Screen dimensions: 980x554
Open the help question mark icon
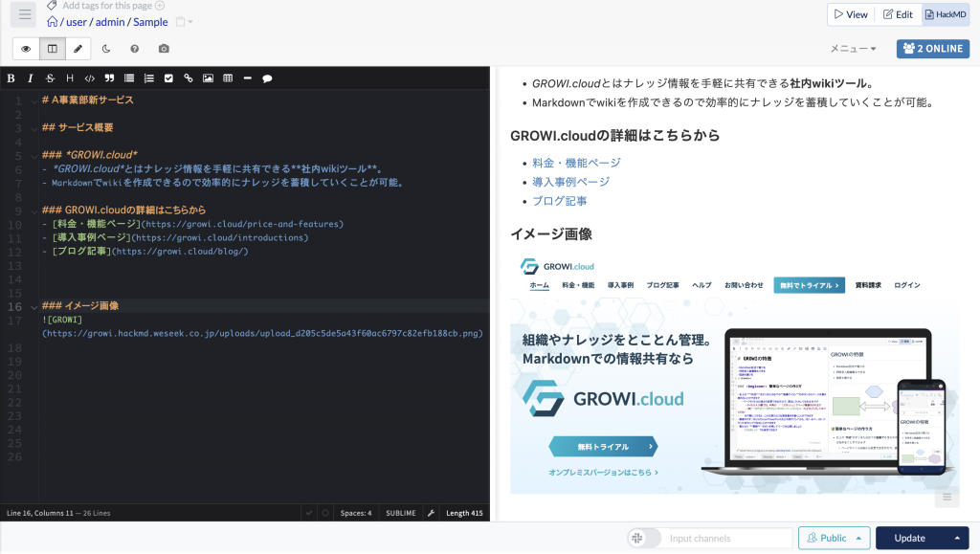(x=134, y=49)
